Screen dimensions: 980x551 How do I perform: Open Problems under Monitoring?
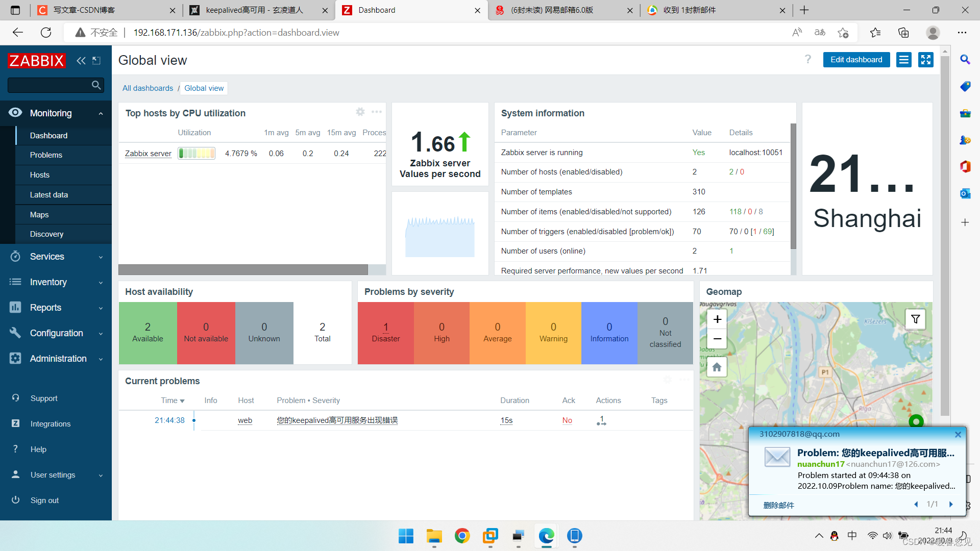(x=46, y=155)
